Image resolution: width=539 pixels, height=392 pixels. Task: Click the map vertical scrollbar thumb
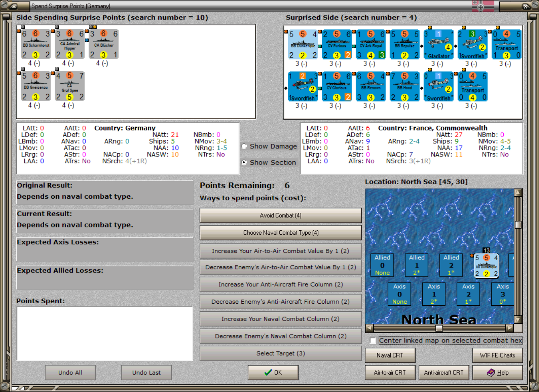click(518, 225)
